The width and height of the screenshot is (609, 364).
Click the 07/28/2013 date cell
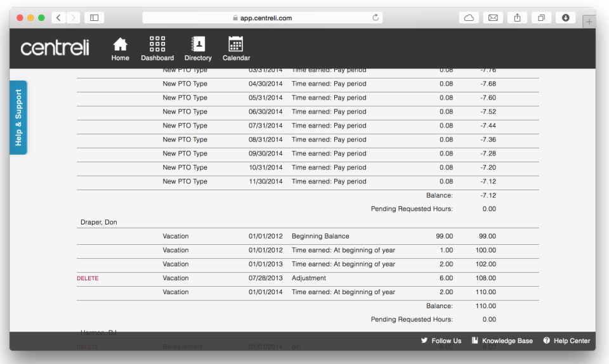tap(265, 278)
